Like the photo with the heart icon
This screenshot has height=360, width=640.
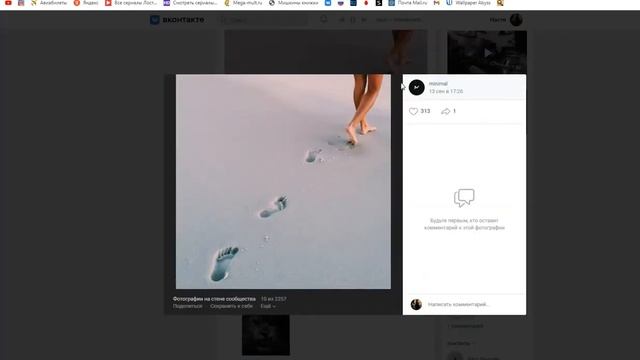(x=413, y=111)
